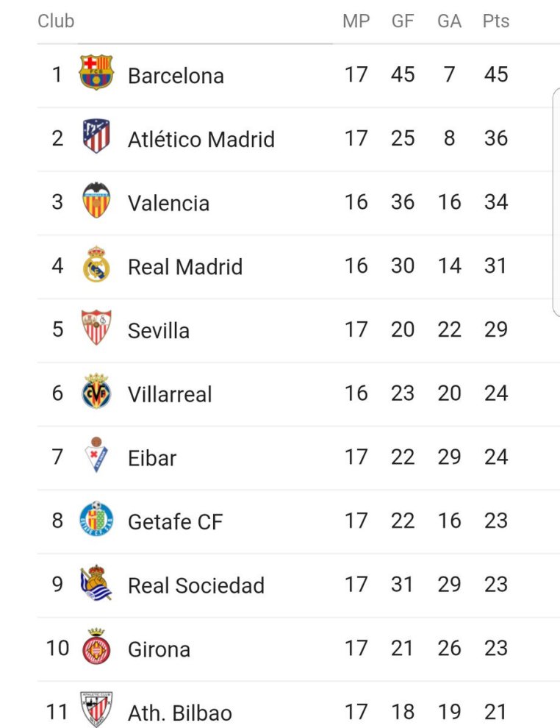Click the Club column header
The width and height of the screenshot is (560, 728).
[x=56, y=21]
